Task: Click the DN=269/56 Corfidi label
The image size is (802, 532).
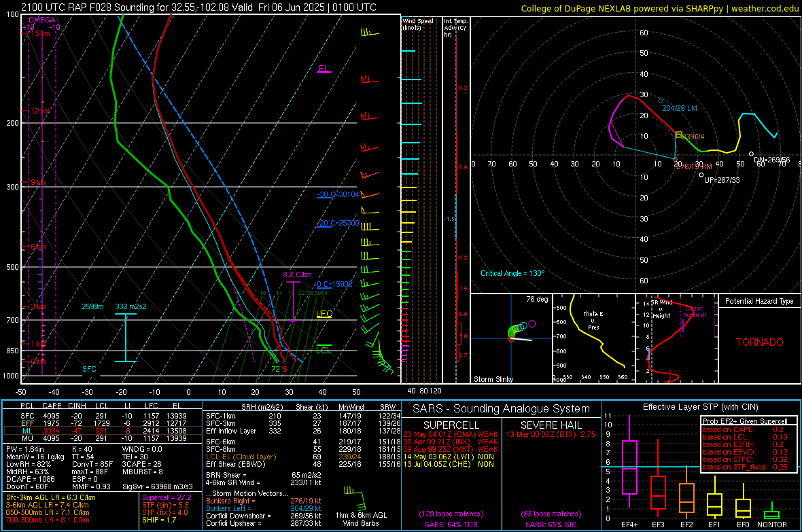Action: (772, 160)
